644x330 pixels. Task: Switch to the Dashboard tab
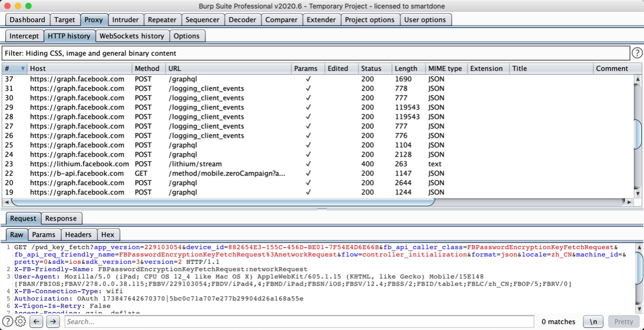pos(27,19)
